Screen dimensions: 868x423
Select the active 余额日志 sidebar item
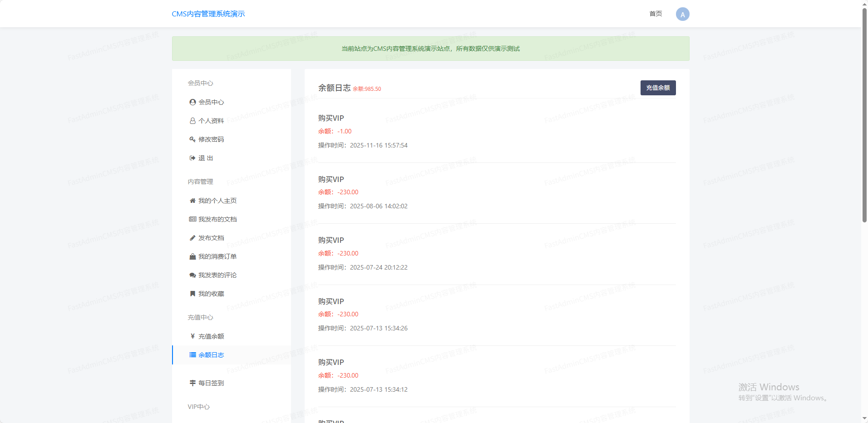point(211,355)
